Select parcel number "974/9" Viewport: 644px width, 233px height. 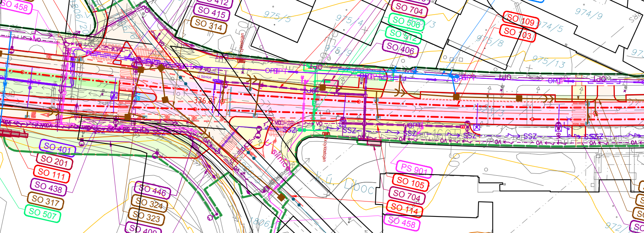[588, 13]
